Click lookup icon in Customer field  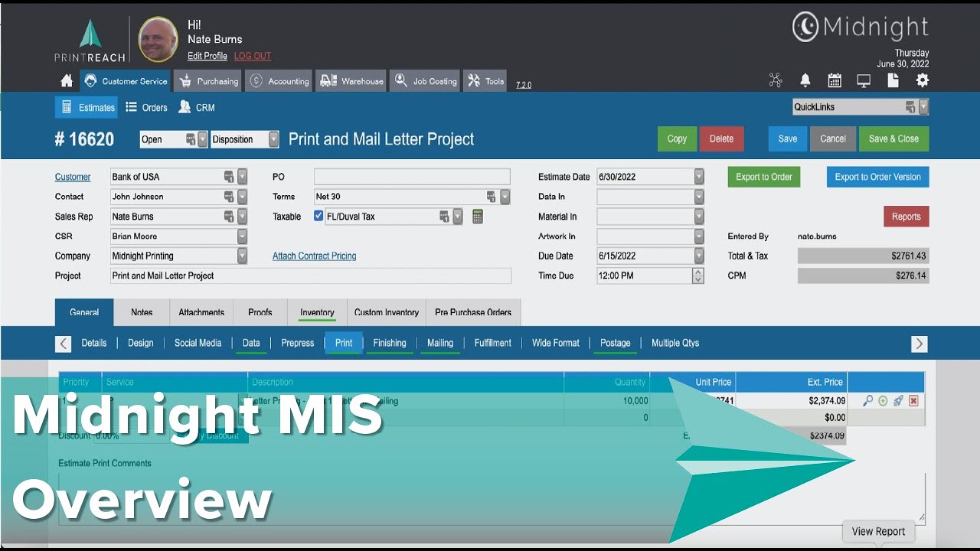point(229,177)
